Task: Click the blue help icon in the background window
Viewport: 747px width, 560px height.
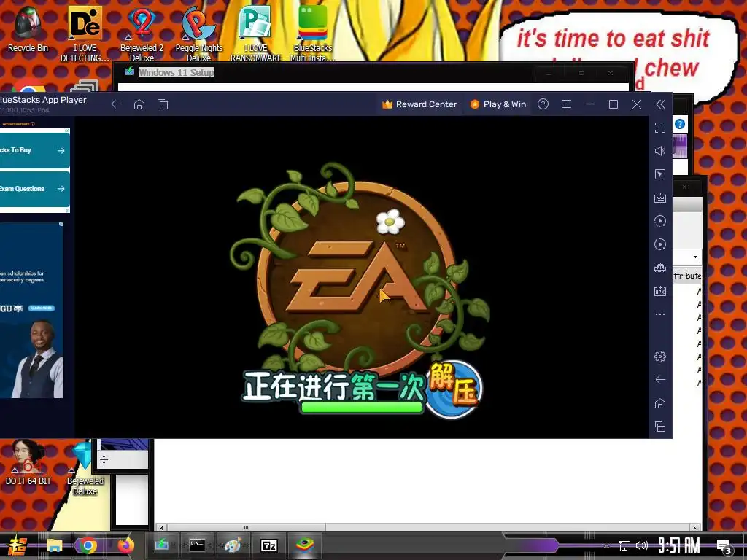Action: point(680,124)
